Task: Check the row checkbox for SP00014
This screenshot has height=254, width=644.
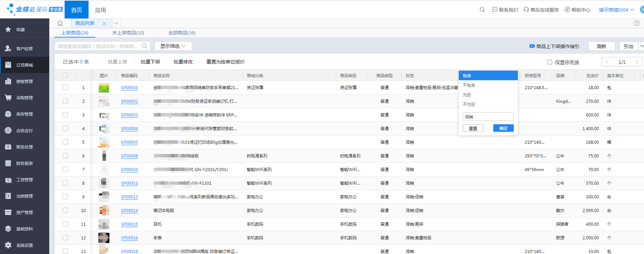Action: tap(65, 210)
